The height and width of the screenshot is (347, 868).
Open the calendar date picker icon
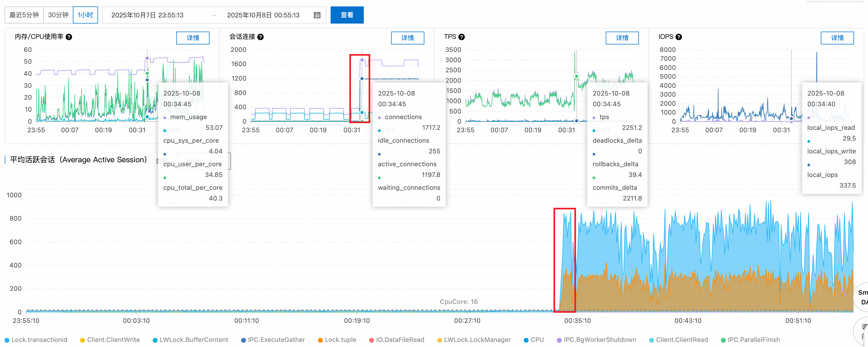(317, 15)
